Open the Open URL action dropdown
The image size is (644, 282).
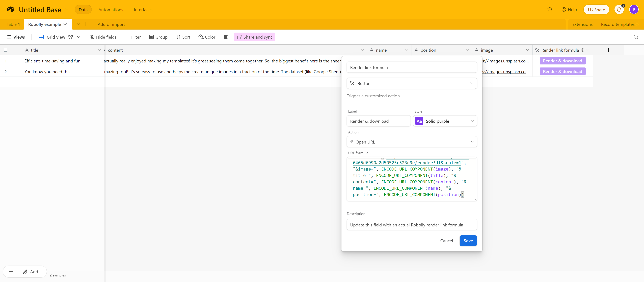pos(412,142)
